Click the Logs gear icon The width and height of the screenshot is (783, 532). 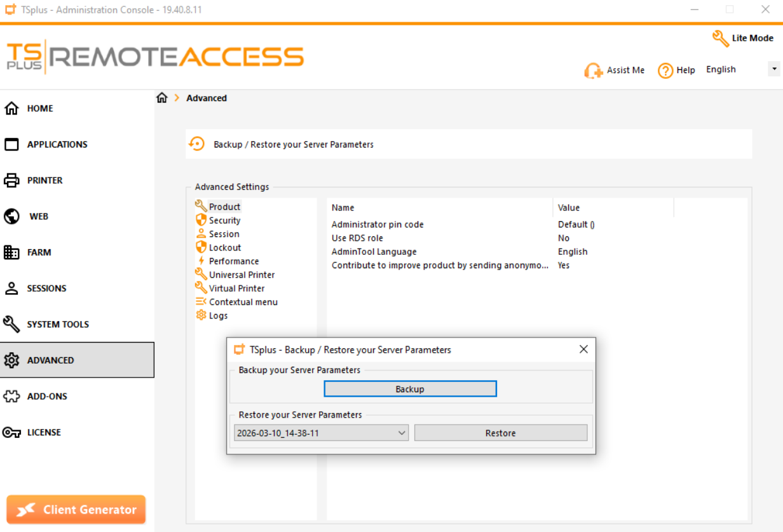201,315
